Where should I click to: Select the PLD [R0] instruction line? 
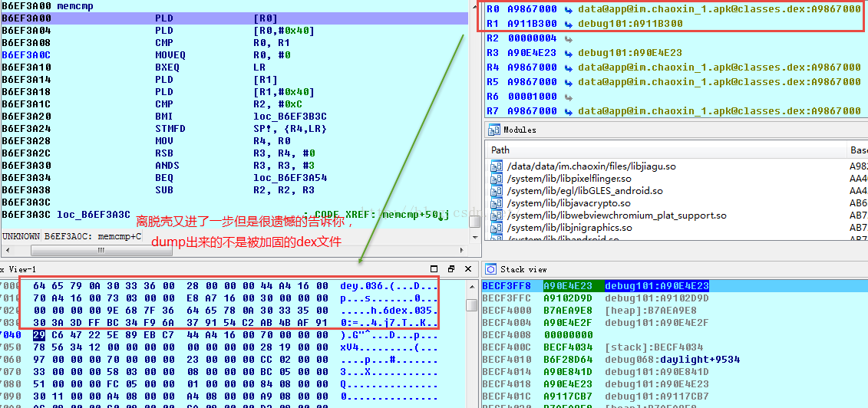(x=235, y=18)
